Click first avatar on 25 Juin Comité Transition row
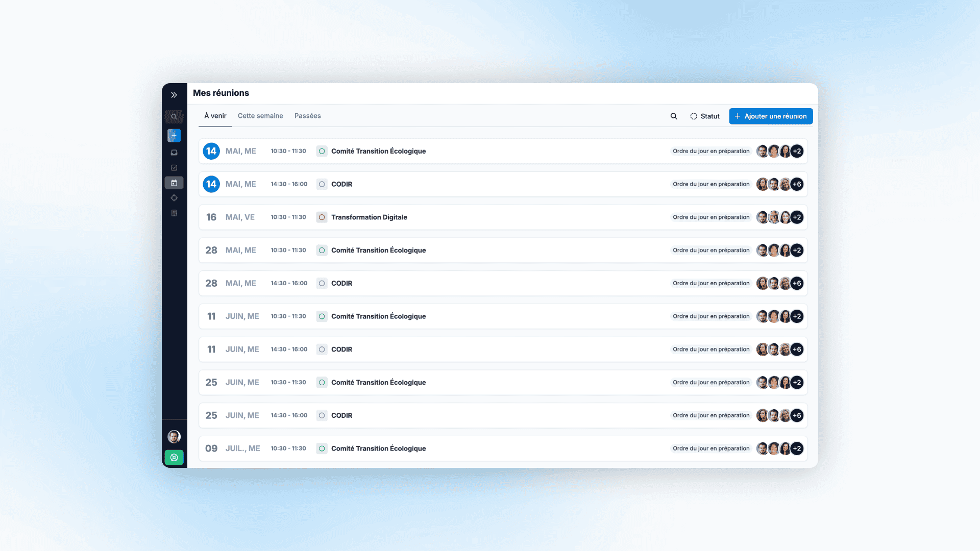 (x=762, y=382)
